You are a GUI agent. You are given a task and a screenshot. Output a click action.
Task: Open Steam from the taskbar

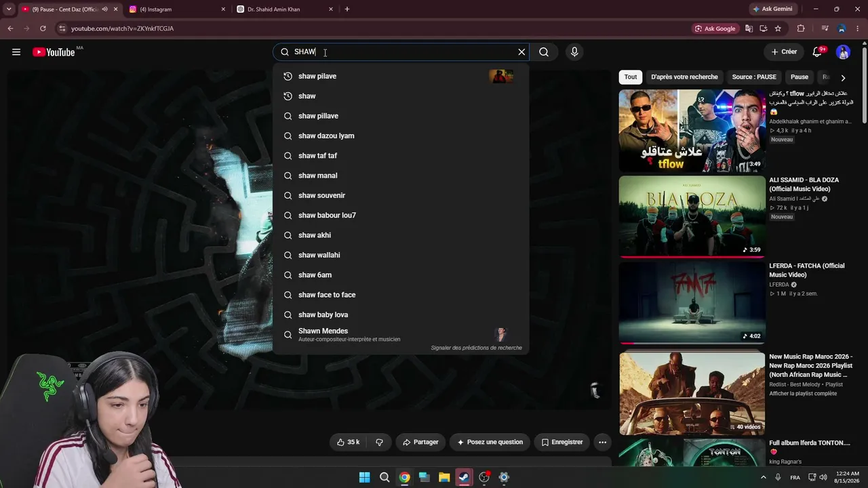coord(464,477)
